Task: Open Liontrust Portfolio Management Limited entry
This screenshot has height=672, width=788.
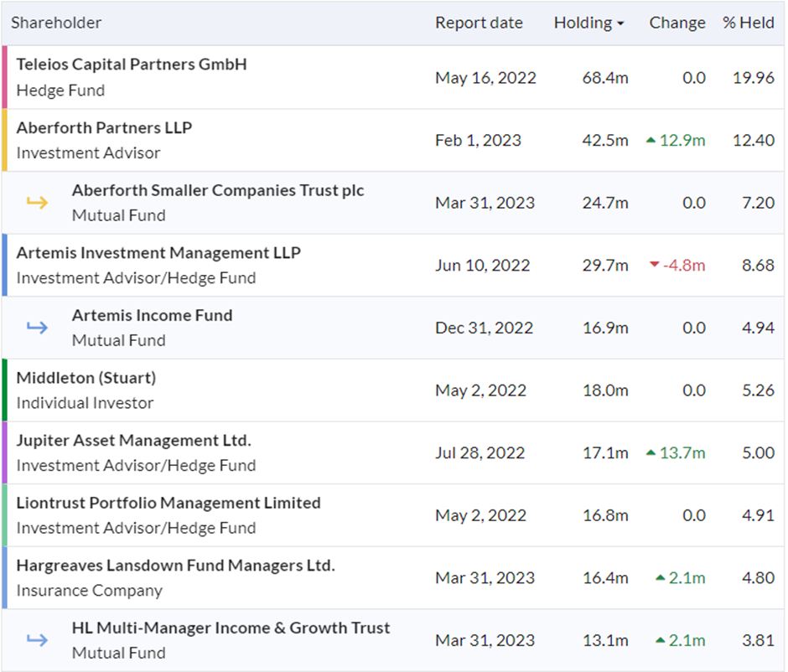Action: click(x=168, y=503)
